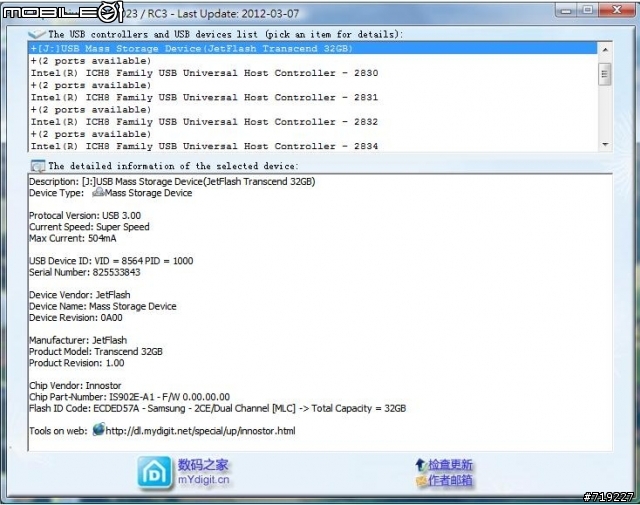Click the device list scroll down arrow
The image size is (640, 505).
[x=605, y=145]
